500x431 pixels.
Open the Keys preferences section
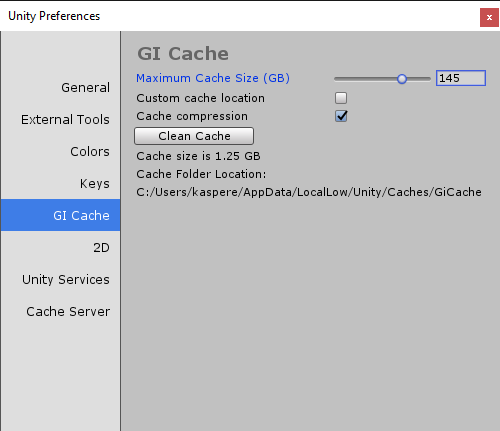(x=60, y=183)
